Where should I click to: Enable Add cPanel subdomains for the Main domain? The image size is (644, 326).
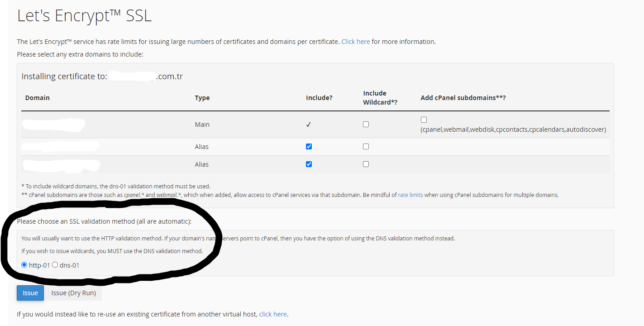(x=424, y=120)
